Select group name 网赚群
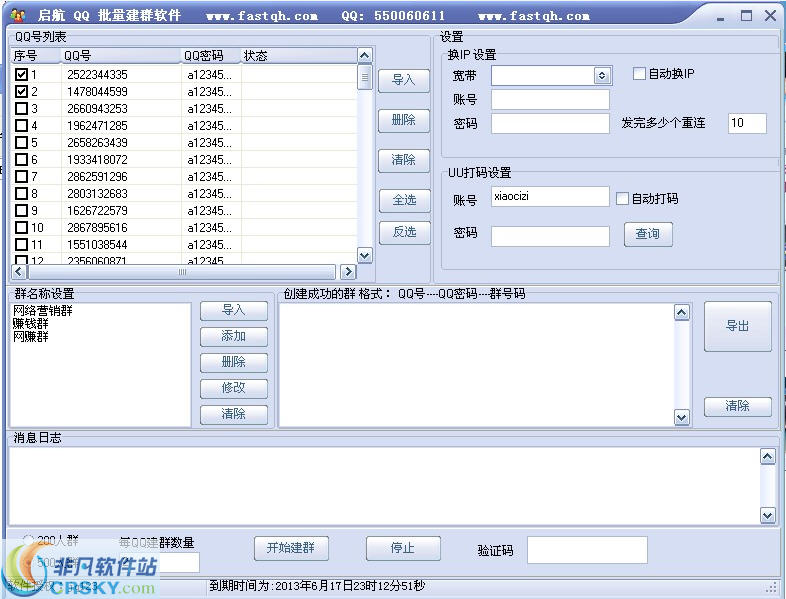Screen dimensions: 786x599 pyautogui.click(x=31, y=337)
